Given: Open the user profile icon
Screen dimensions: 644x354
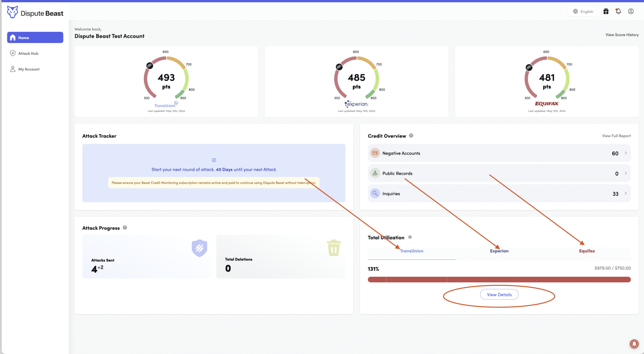Looking at the screenshot, I should [631, 11].
